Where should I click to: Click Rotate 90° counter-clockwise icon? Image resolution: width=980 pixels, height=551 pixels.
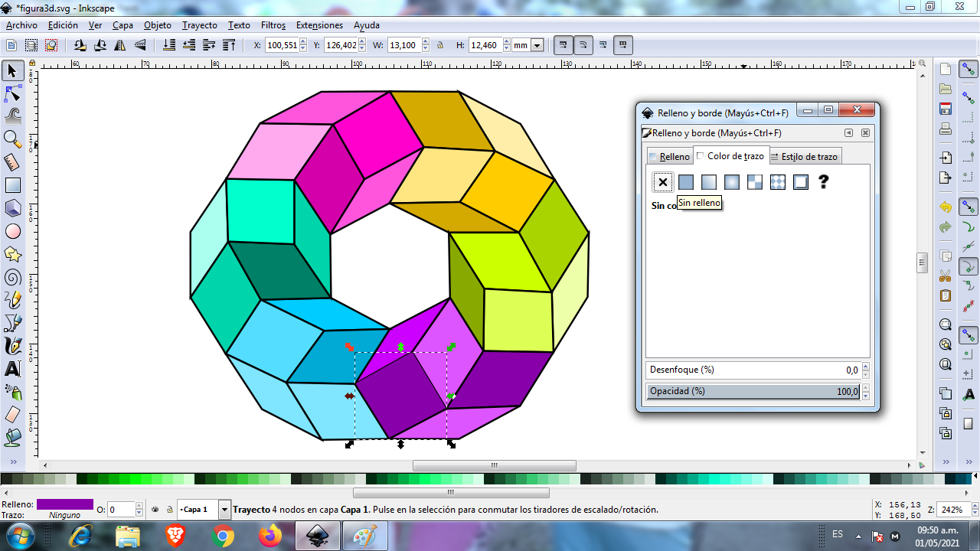point(80,46)
